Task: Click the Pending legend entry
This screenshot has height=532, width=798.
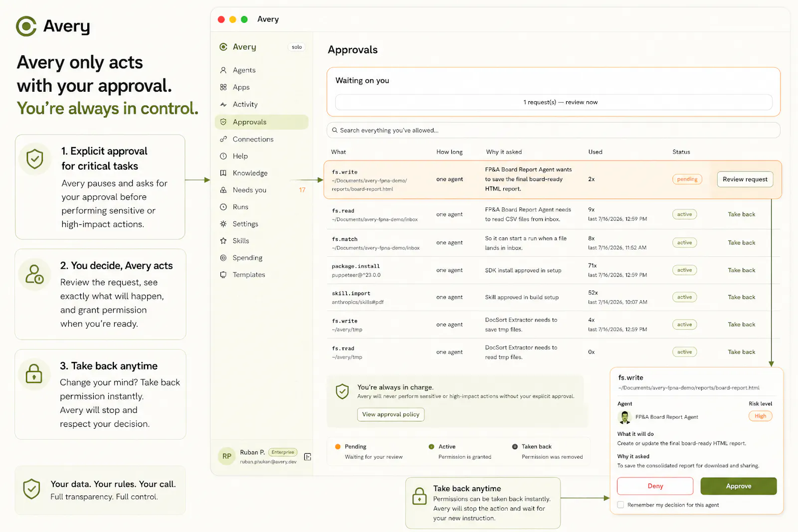Action: click(x=370, y=452)
